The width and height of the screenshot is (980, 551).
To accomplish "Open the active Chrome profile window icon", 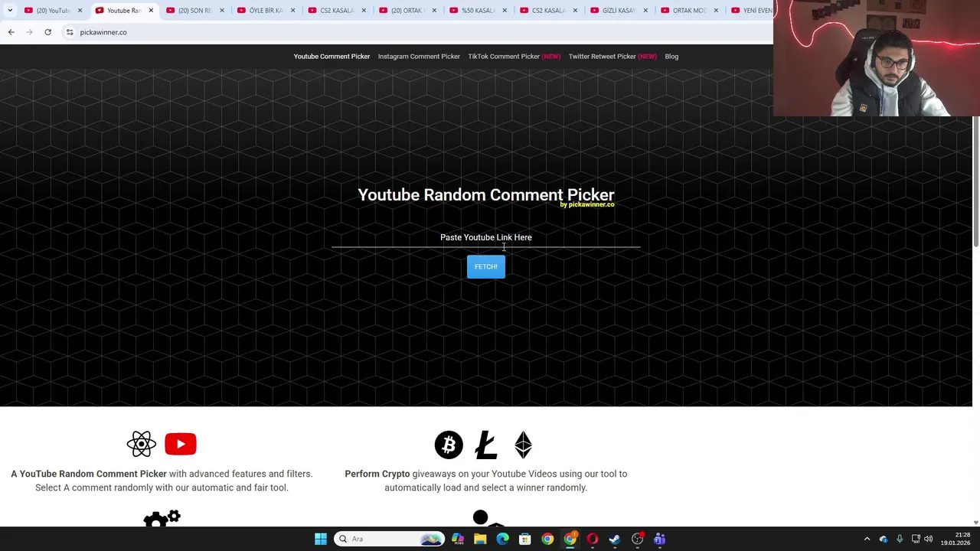I will click(x=570, y=539).
